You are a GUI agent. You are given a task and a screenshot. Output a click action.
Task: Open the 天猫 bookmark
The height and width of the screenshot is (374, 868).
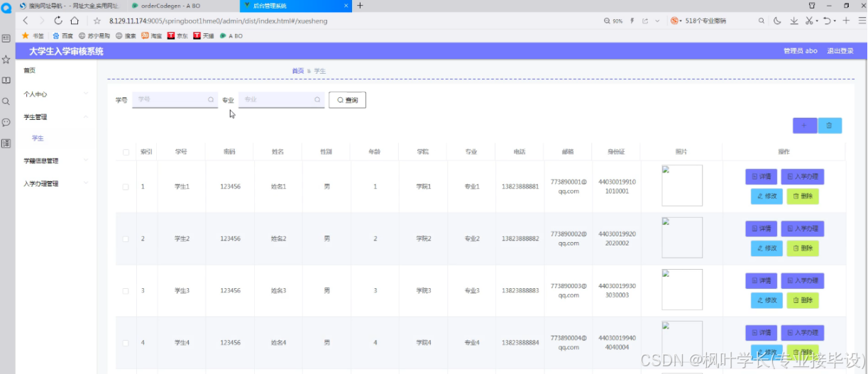click(x=204, y=35)
